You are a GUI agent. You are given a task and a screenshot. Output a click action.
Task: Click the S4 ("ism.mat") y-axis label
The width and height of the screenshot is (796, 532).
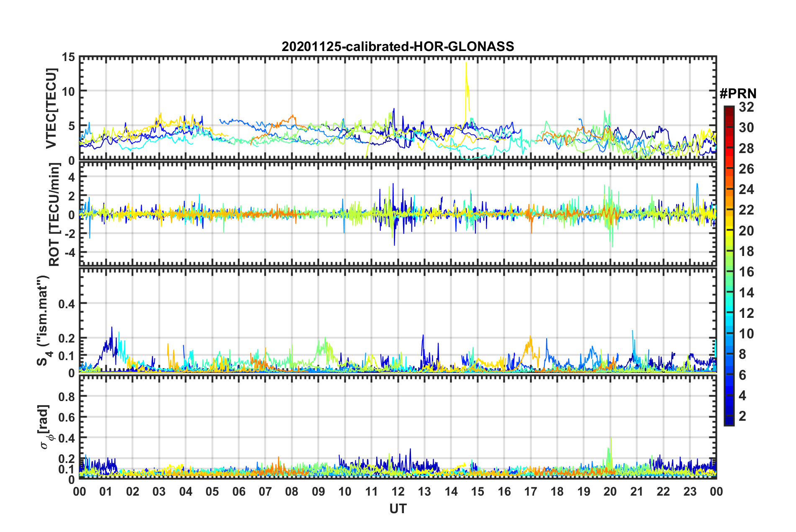[x=44, y=321]
